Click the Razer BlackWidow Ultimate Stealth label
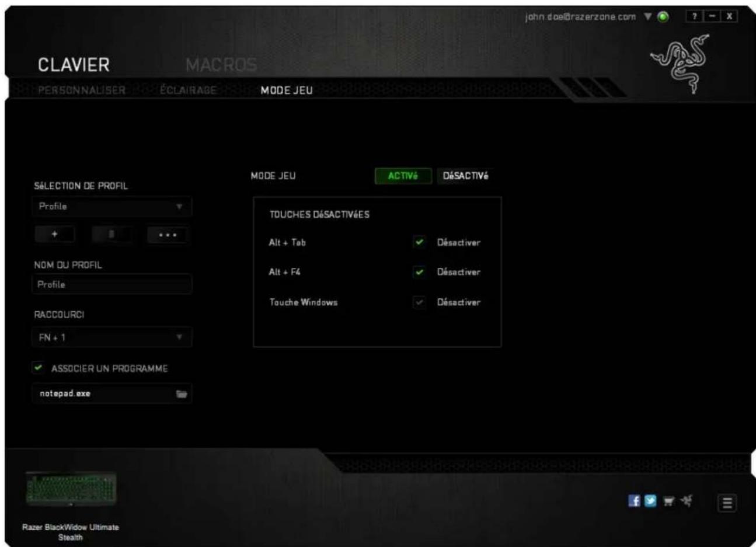The height and width of the screenshot is (547, 756). coord(70,532)
